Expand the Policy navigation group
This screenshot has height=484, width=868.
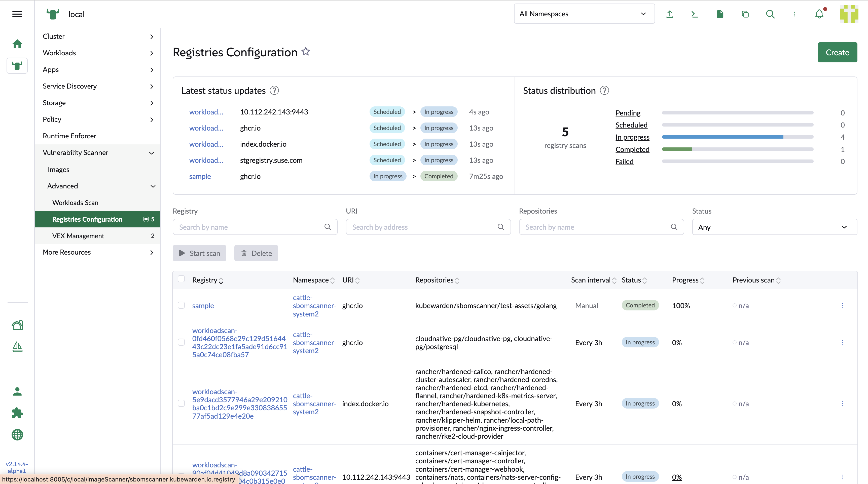pyautogui.click(x=97, y=119)
